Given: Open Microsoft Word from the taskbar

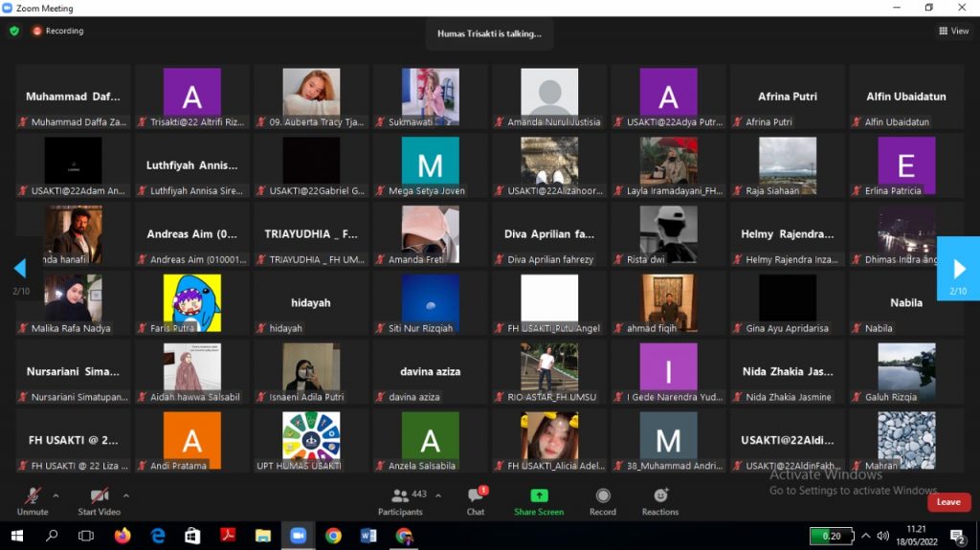Looking at the screenshot, I should (x=368, y=536).
